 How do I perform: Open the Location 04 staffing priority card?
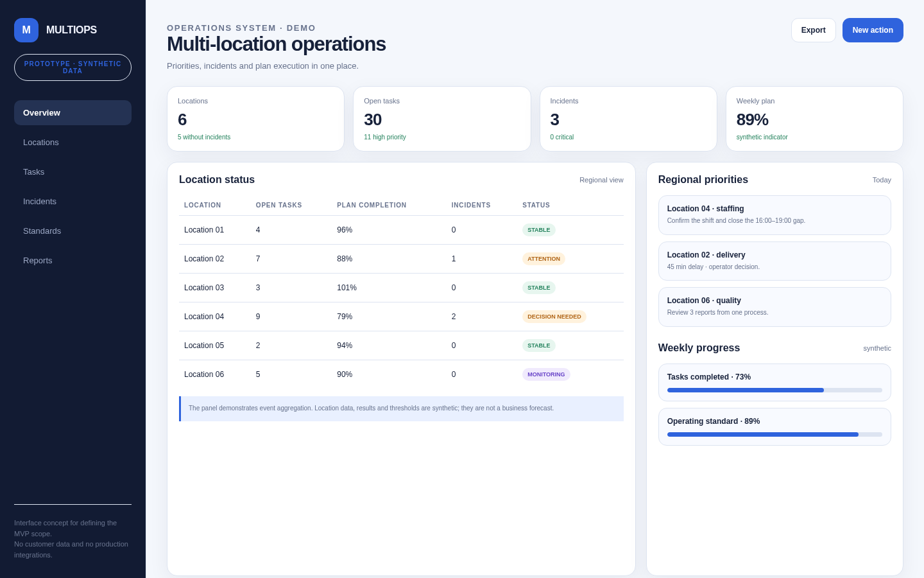(x=774, y=215)
